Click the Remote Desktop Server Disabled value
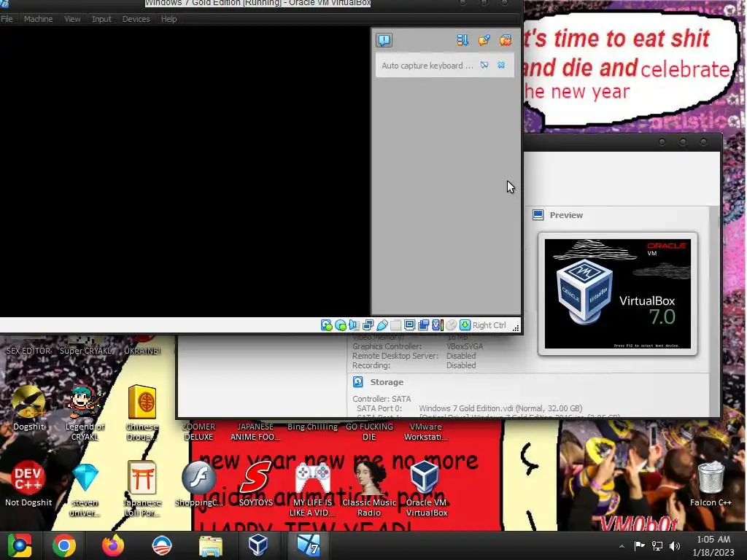 [x=461, y=356]
